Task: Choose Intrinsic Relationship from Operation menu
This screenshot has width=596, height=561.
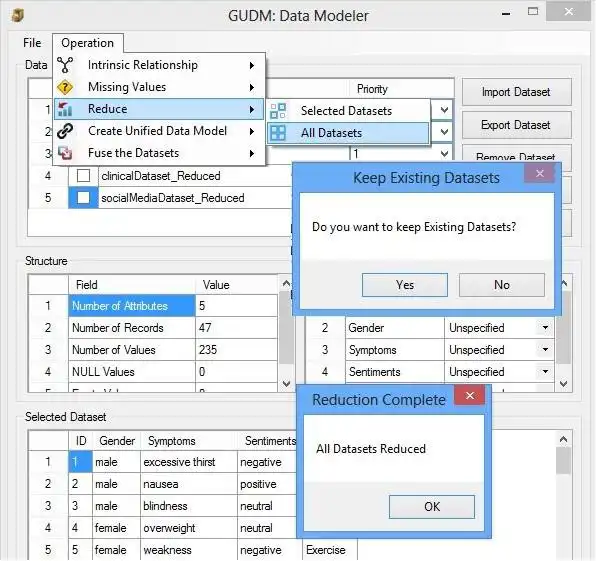Action: (x=159, y=65)
